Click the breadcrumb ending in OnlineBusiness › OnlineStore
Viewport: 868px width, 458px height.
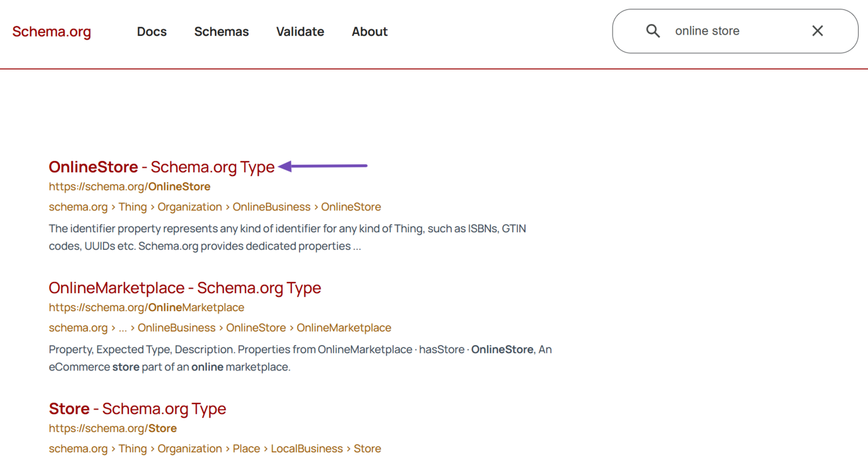point(215,207)
